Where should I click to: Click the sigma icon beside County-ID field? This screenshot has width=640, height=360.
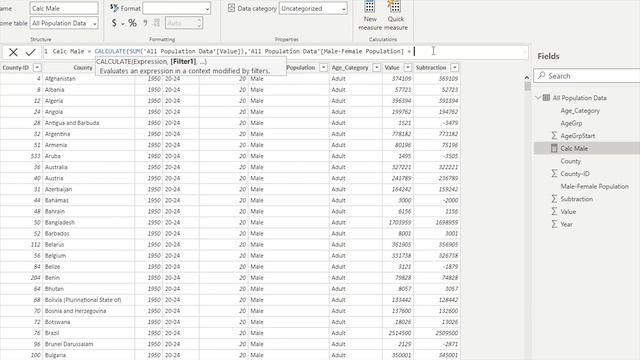click(x=554, y=173)
